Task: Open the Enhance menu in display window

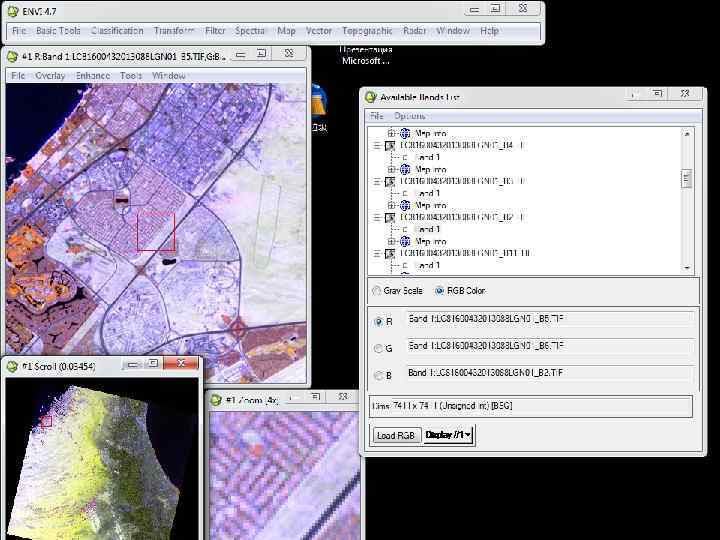Action: 93,75
